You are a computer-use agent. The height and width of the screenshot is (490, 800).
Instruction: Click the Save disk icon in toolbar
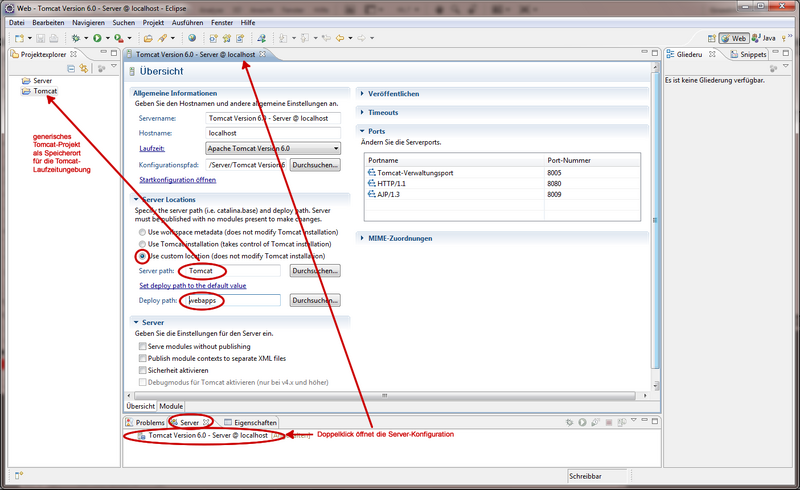pyautogui.click(x=41, y=38)
